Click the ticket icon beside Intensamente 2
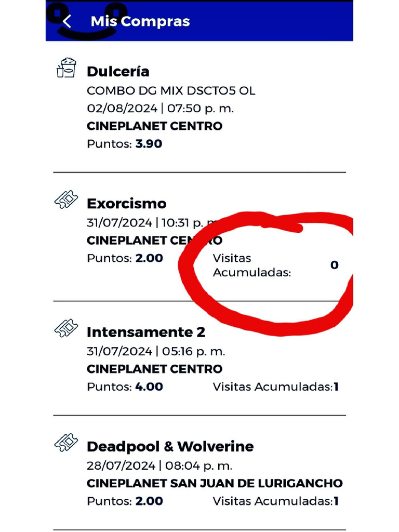The width and height of the screenshot is (399, 532). click(66, 328)
